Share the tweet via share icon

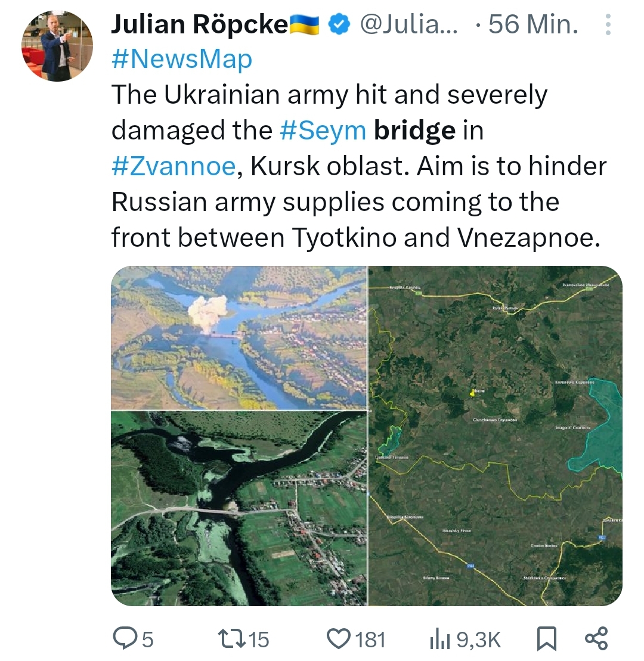[596, 638]
